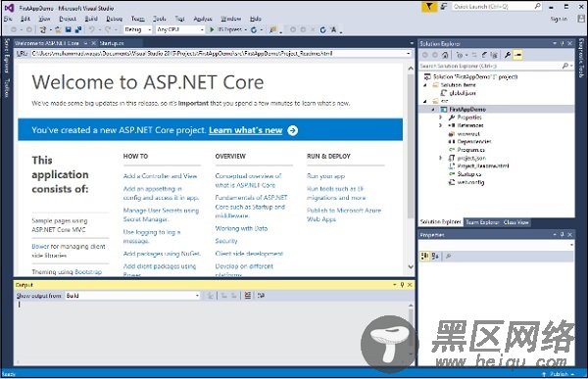The width and height of the screenshot is (588, 379).
Task: Switch to the Class View tab
Action: click(516, 222)
